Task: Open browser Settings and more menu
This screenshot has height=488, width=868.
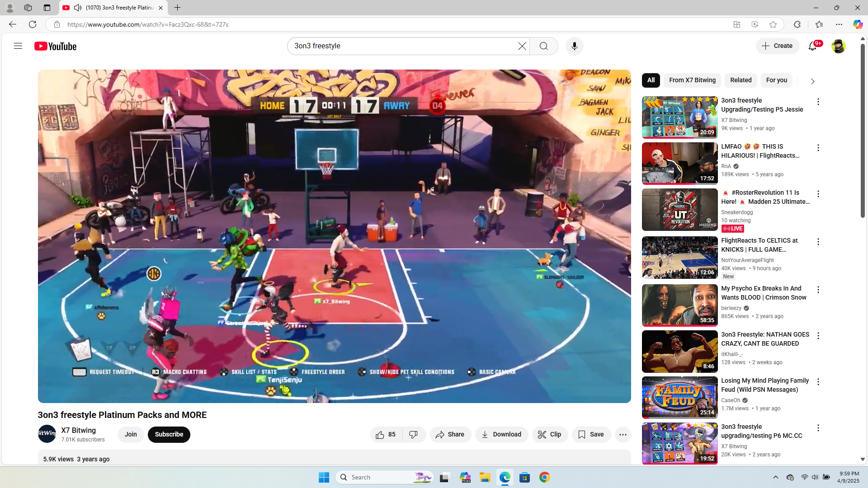Action: point(839,24)
